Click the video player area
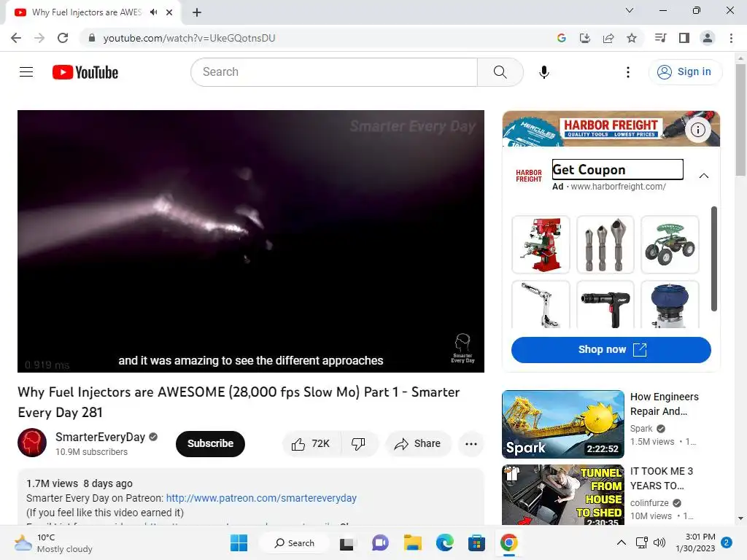The height and width of the screenshot is (560, 747). pyautogui.click(x=251, y=241)
